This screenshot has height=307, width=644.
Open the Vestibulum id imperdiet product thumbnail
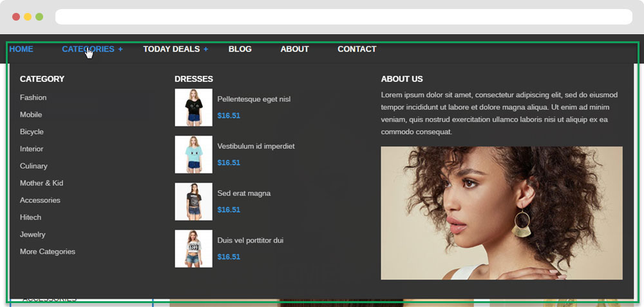193,154
